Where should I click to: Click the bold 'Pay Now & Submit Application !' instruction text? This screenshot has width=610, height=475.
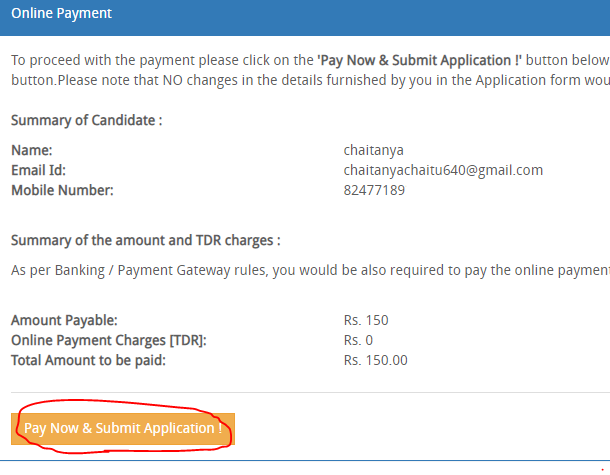tap(419, 61)
